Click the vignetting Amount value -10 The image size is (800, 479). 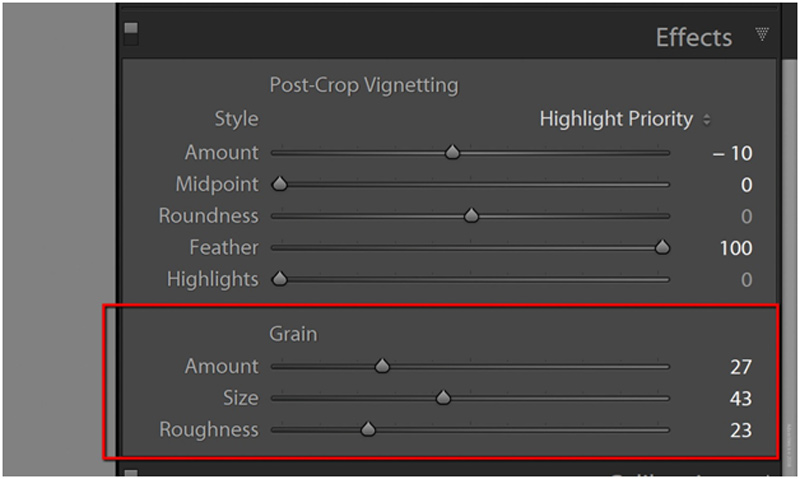click(732, 153)
